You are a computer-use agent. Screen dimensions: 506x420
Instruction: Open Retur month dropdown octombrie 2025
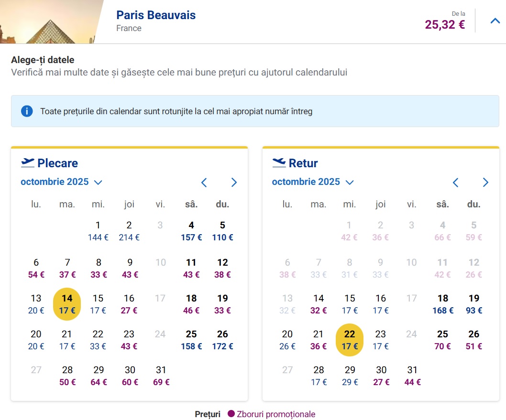pyautogui.click(x=313, y=182)
